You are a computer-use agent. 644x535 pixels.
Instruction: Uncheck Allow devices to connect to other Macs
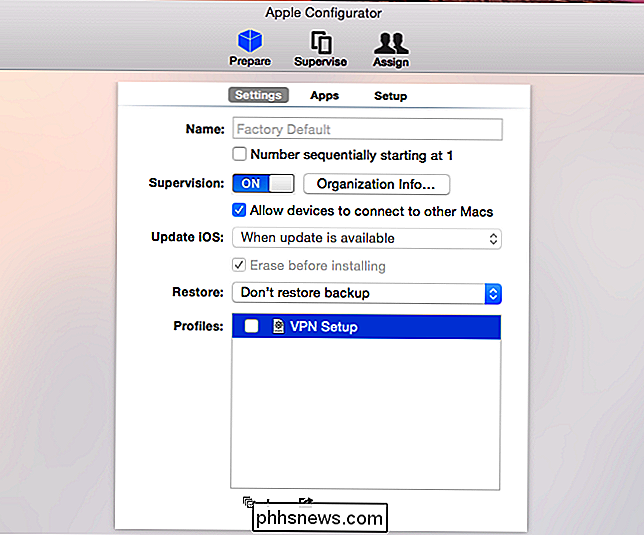(x=239, y=210)
